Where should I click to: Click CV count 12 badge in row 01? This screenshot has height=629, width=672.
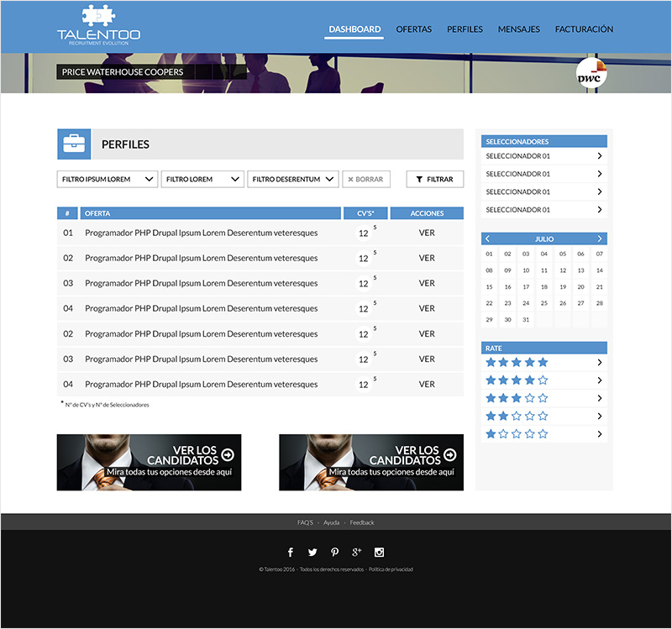pos(364,233)
